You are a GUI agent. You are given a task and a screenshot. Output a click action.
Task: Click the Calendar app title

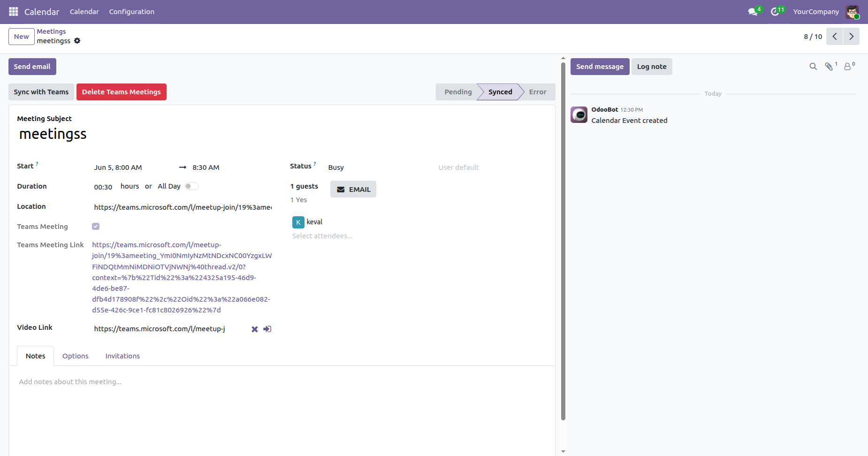pos(42,12)
